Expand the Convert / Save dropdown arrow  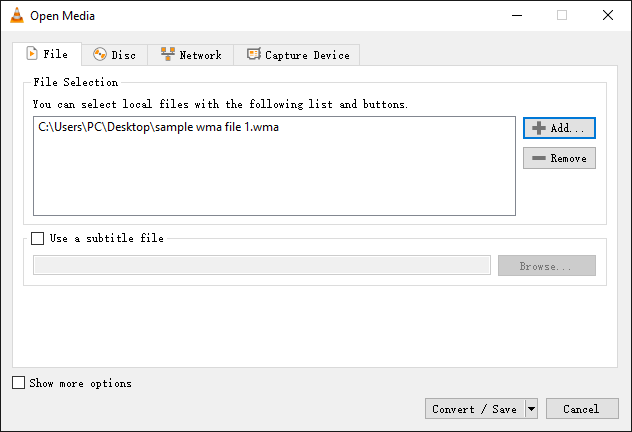pyautogui.click(x=531, y=408)
